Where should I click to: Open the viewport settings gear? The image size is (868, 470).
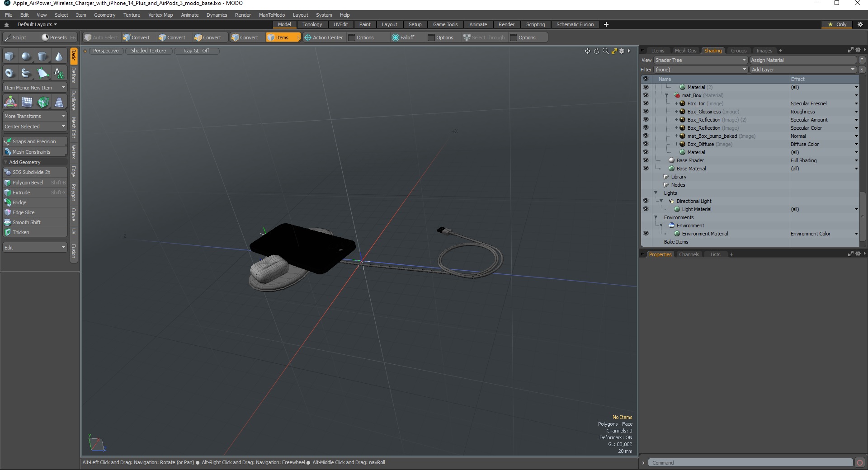tap(622, 51)
